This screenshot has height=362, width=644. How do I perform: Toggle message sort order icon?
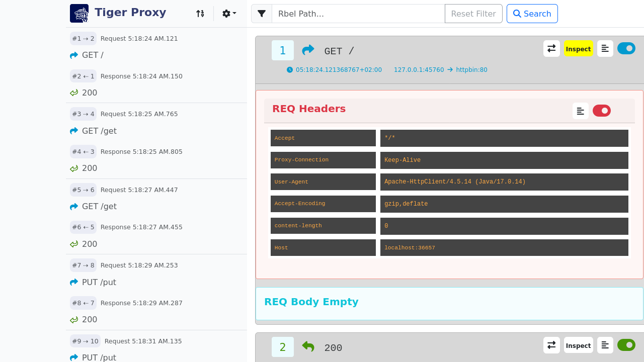[200, 14]
